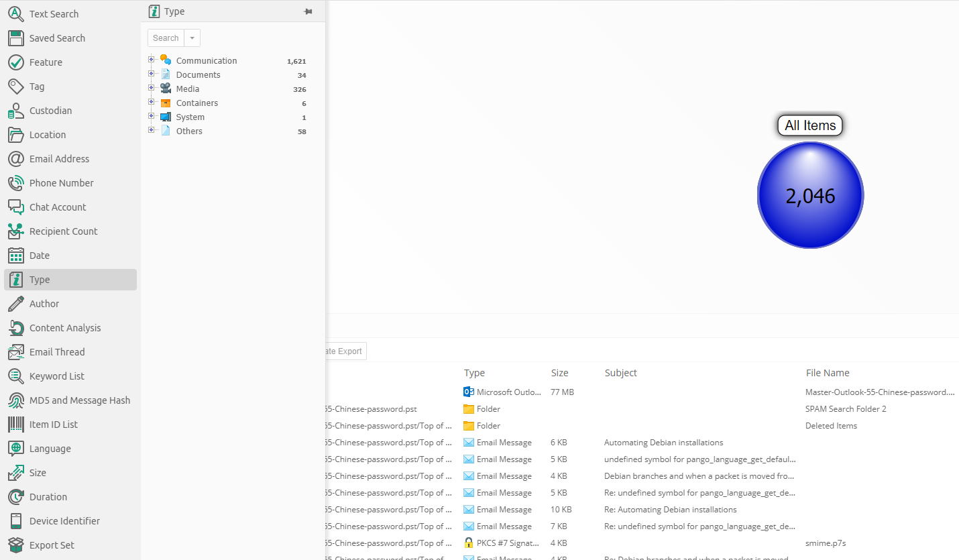Expand the Communication type tree node
Screen dimensions: 959x560
[x=152, y=60]
